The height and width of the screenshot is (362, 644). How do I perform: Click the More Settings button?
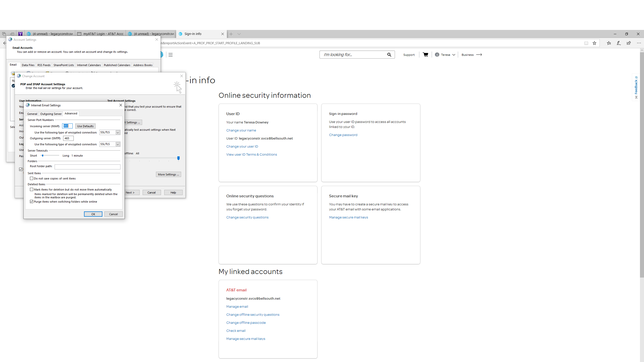168,174
